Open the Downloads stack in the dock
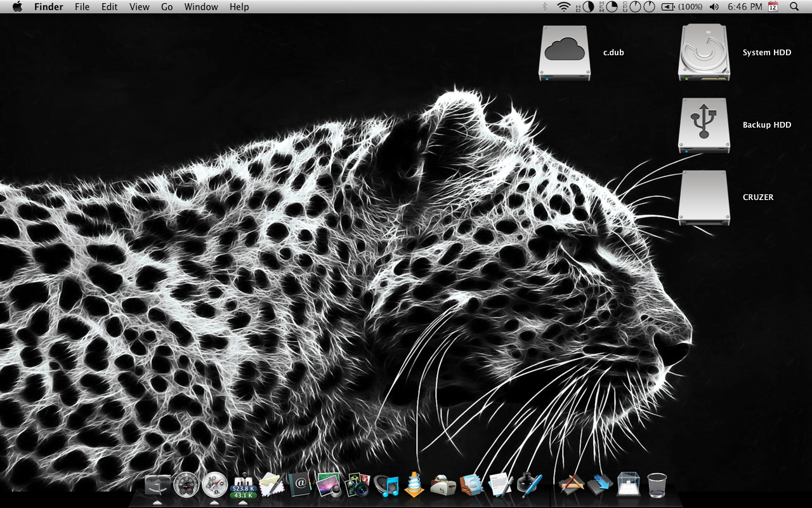The image size is (812, 508). tap(599, 485)
